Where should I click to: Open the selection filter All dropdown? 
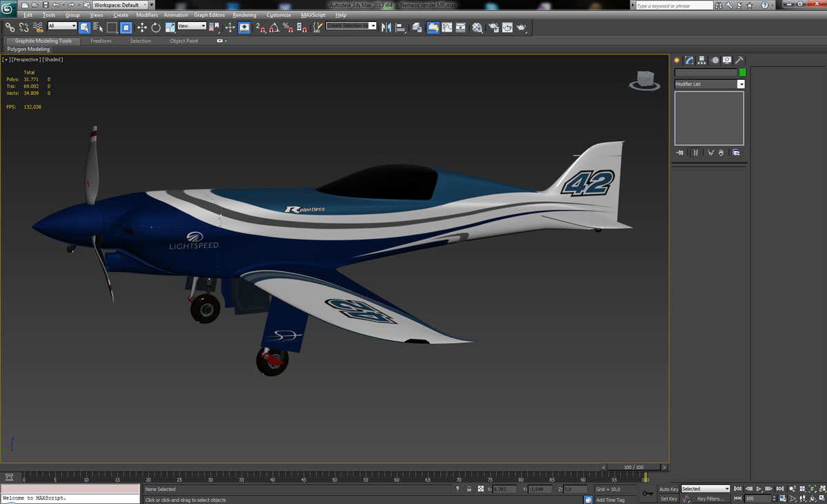(x=62, y=26)
